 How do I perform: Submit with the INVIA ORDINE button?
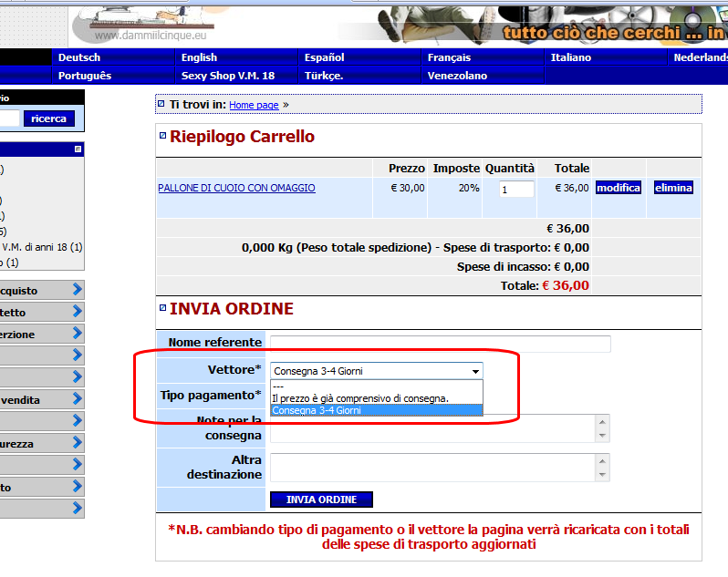[321, 500]
